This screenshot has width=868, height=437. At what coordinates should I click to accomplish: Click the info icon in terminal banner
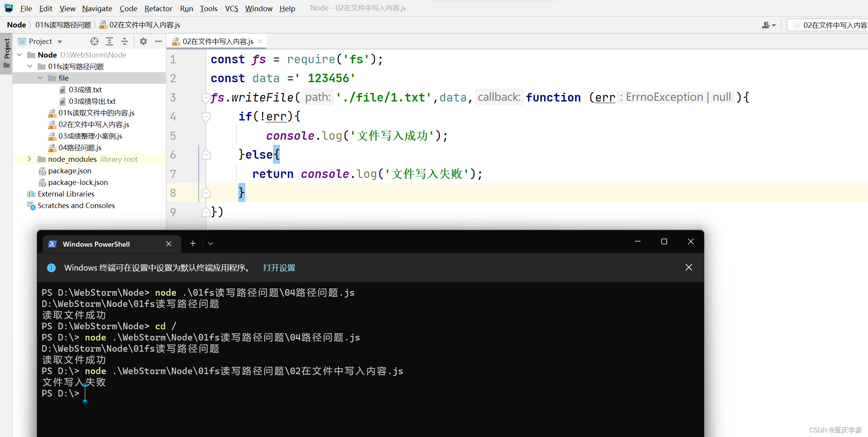[51, 268]
